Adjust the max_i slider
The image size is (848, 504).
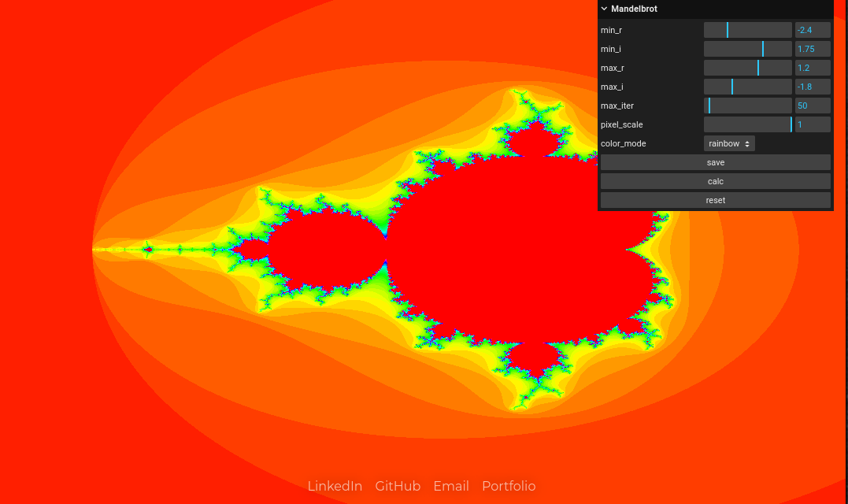point(747,86)
